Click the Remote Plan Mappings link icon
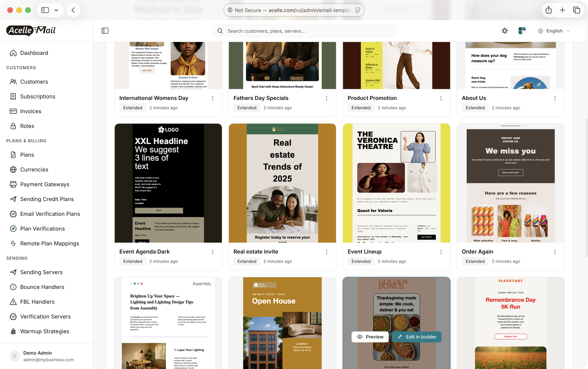This screenshot has width=588, height=369. [13, 243]
